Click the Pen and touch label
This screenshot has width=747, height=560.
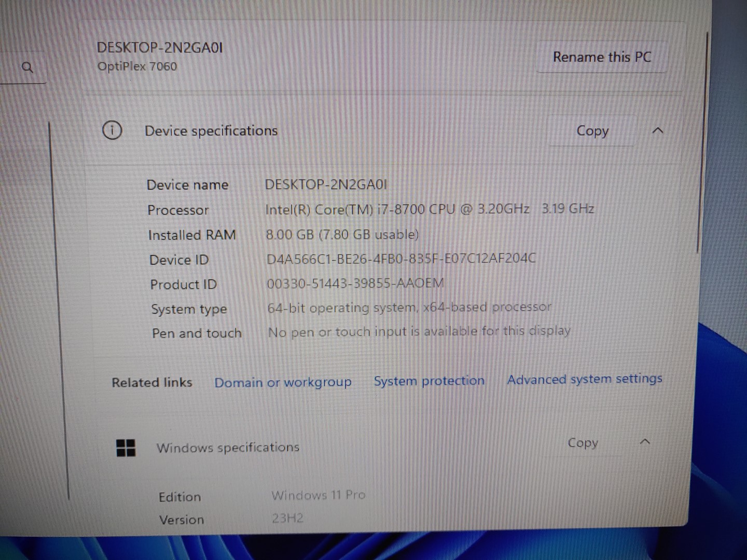(197, 333)
